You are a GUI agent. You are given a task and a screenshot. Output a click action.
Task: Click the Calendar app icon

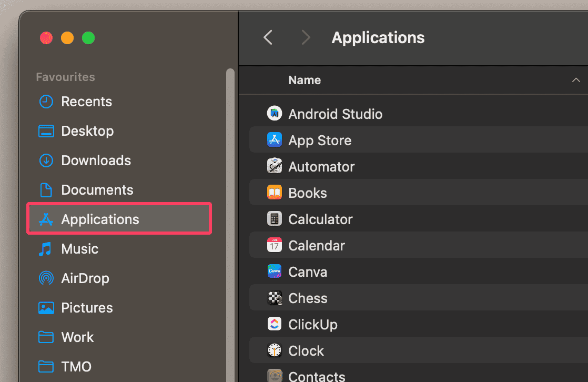pyautogui.click(x=275, y=245)
